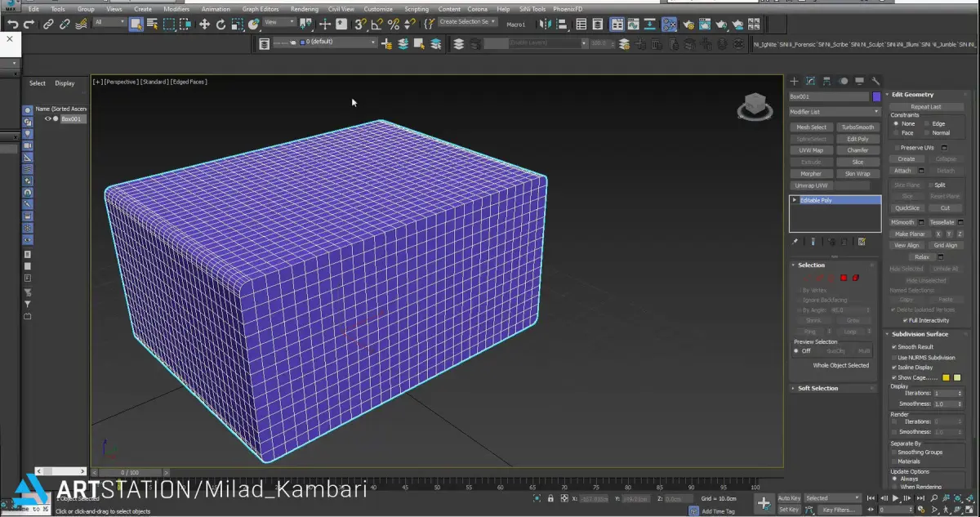Click the QuickSlice button
The height and width of the screenshot is (517, 980).
click(907, 207)
